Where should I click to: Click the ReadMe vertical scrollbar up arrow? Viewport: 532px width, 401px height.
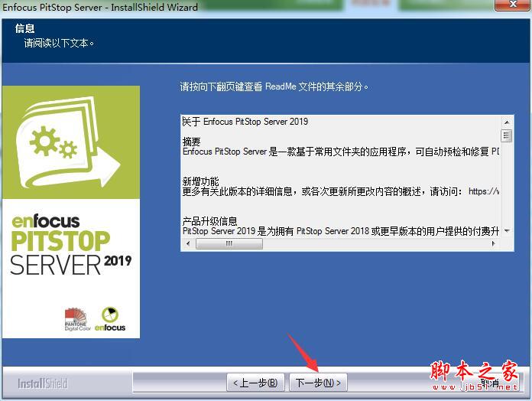[507, 122]
